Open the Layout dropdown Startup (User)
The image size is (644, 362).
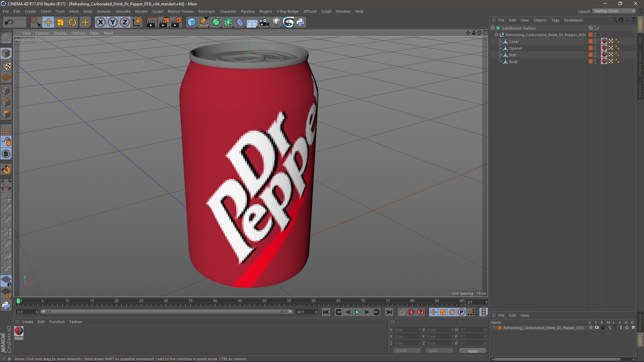pyautogui.click(x=614, y=11)
